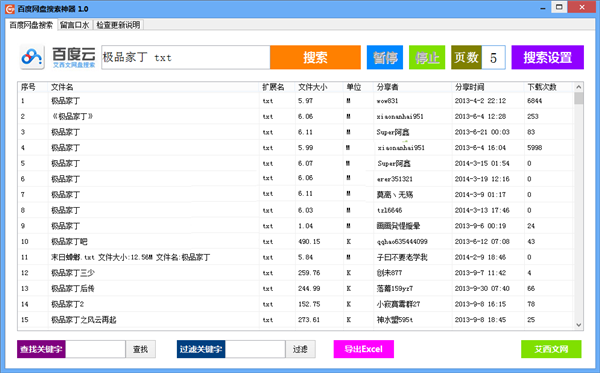This screenshot has width=600, height=373.
Task: Click the green 停止 button
Action: point(427,57)
